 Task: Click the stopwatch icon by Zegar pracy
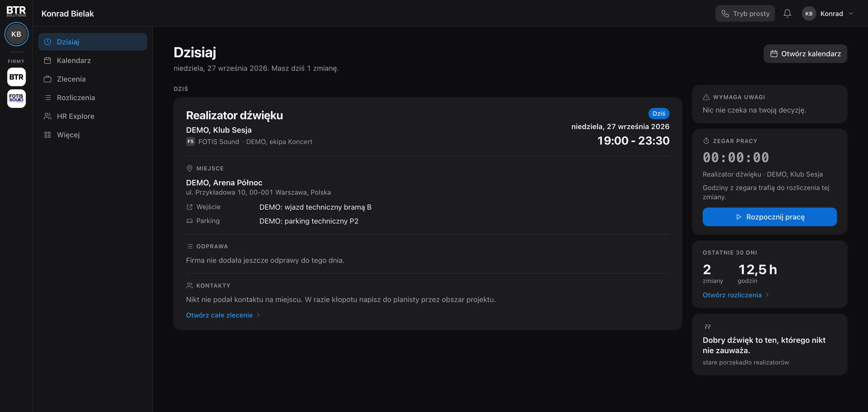click(x=706, y=141)
